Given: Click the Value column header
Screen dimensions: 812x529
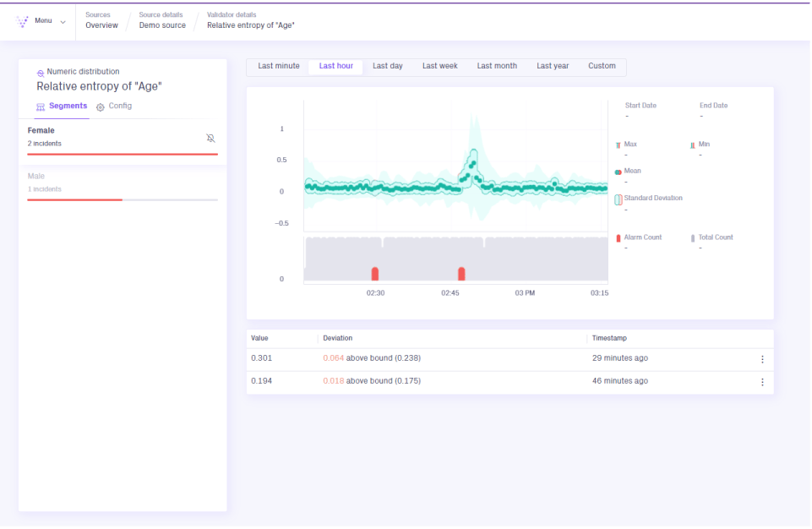Looking at the screenshot, I should pos(259,338).
